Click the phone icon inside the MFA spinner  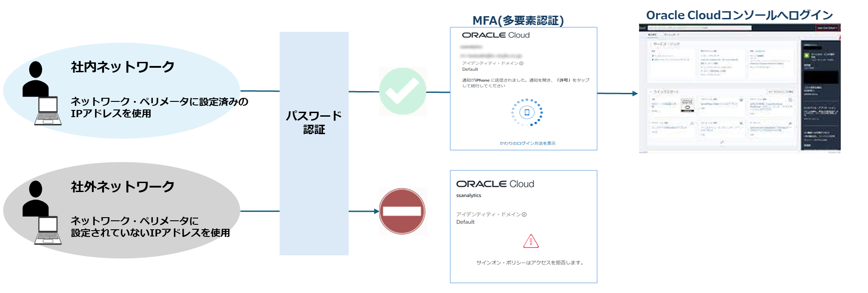[x=527, y=112]
